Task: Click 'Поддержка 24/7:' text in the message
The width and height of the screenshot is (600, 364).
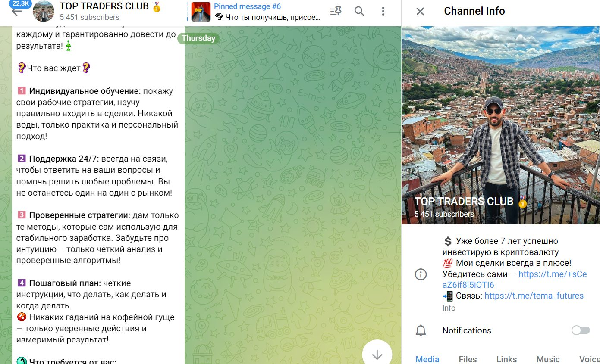Action: 64,159
